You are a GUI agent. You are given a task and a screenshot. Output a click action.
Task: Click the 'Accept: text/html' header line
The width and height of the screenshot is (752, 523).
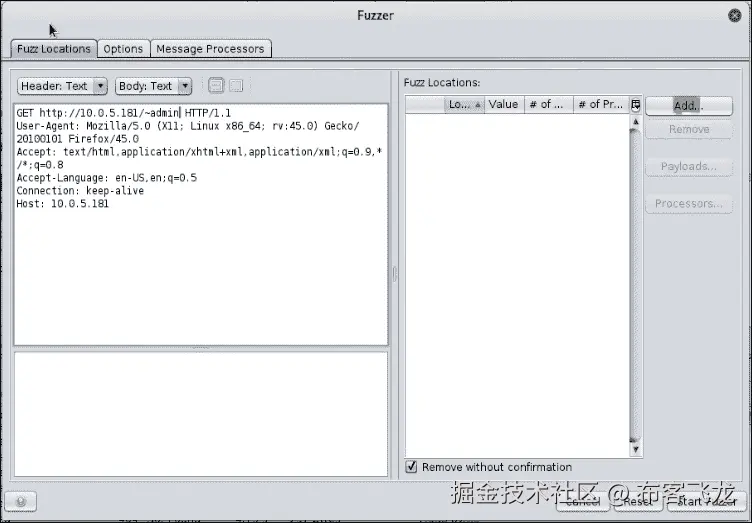199,158
